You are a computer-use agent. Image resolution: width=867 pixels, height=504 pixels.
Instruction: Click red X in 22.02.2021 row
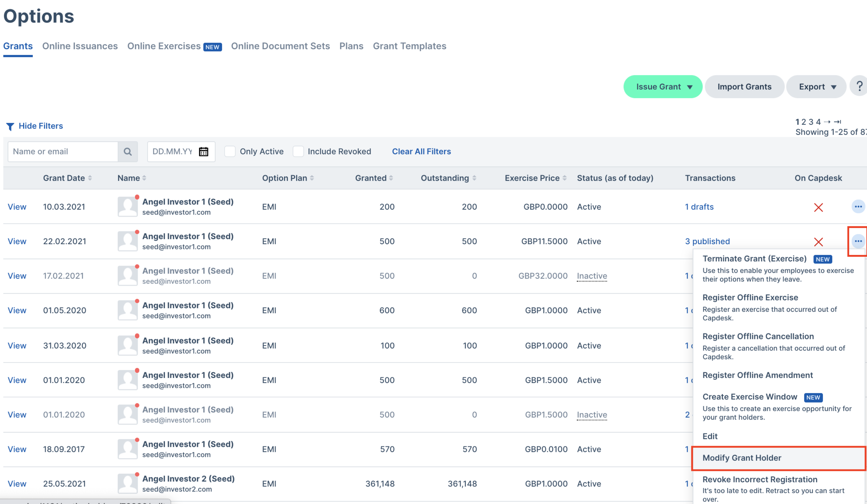pos(818,242)
